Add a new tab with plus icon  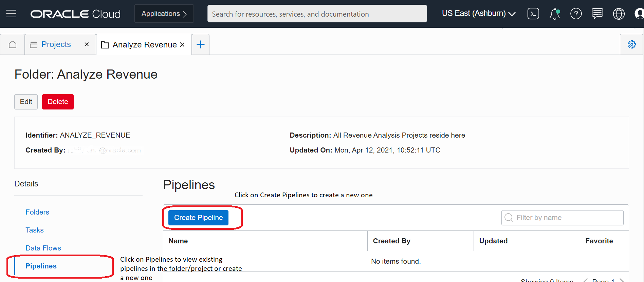pyautogui.click(x=201, y=44)
